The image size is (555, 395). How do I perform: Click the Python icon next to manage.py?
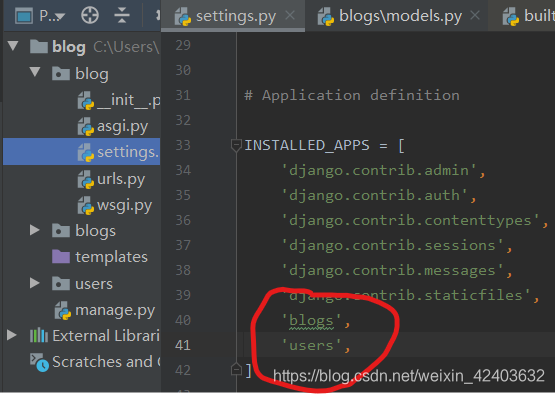(63, 310)
